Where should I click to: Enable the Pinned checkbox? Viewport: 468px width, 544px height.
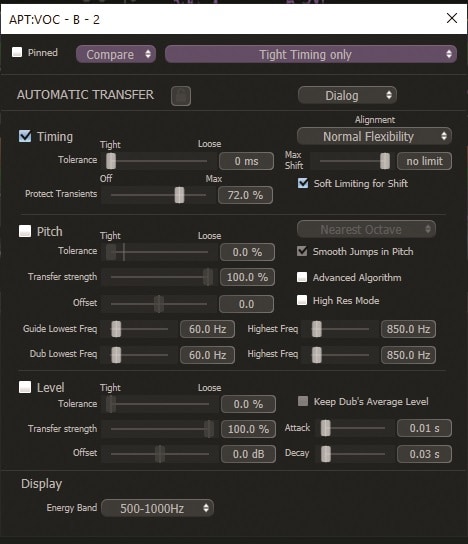click(17, 52)
